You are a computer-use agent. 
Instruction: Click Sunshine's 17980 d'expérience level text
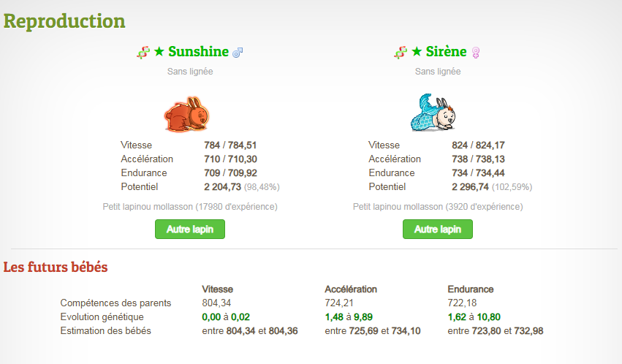coord(190,207)
